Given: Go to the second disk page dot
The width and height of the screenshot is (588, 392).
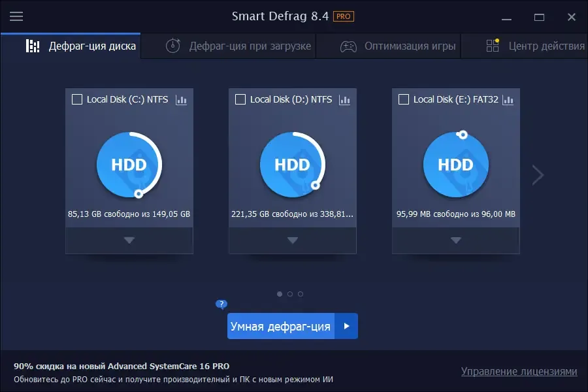Looking at the screenshot, I should [x=290, y=294].
